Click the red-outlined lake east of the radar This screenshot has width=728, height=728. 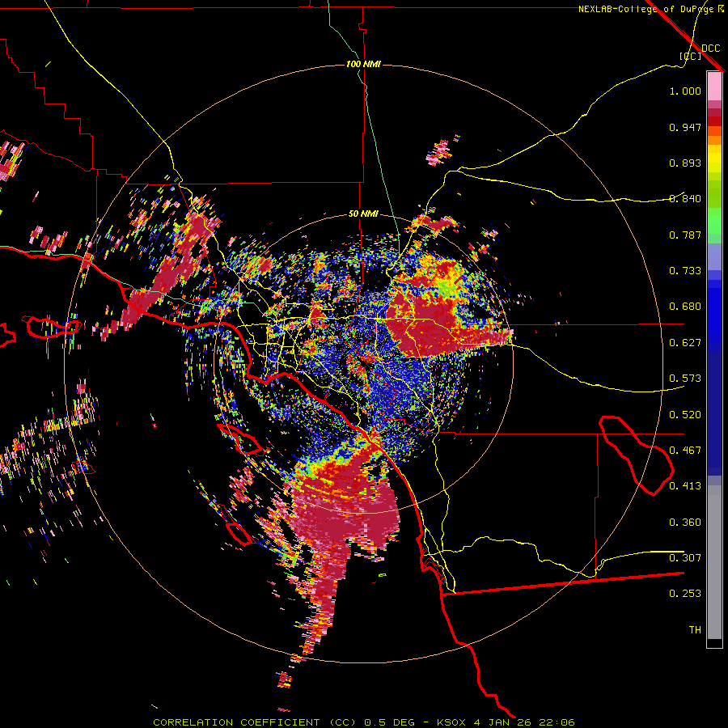636,455
